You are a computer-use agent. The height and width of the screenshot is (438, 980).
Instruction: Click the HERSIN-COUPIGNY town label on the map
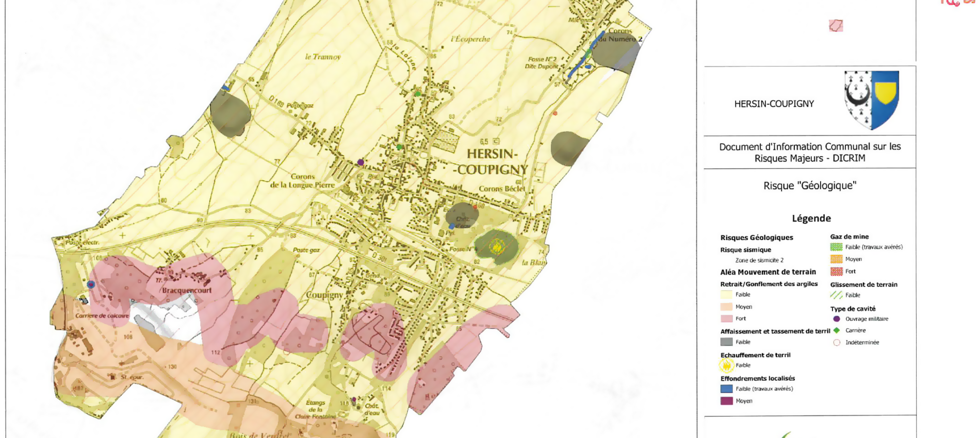tap(492, 161)
